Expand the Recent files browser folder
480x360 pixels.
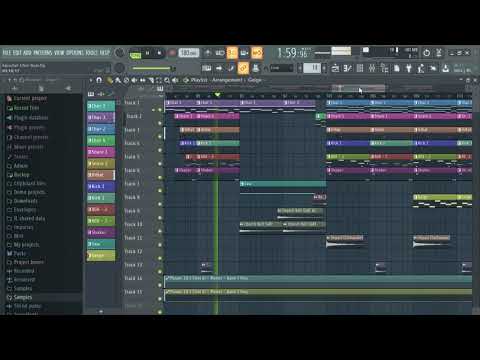tap(23, 108)
